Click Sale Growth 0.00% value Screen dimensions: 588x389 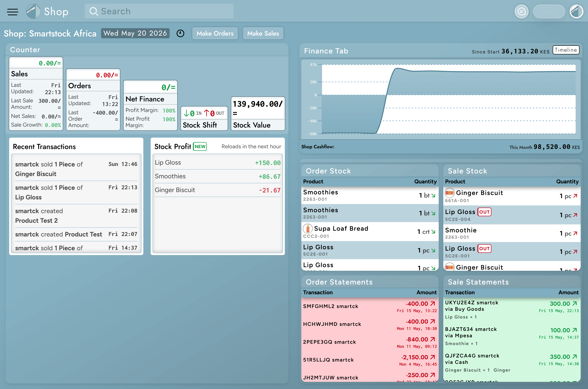tap(53, 125)
